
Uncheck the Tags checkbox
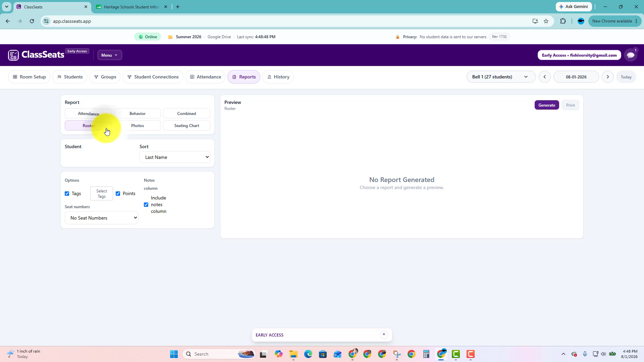pyautogui.click(x=67, y=194)
